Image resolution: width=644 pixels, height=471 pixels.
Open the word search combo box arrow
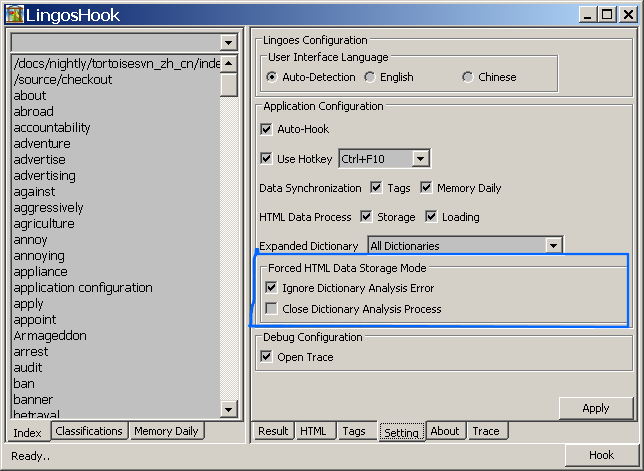click(x=228, y=42)
